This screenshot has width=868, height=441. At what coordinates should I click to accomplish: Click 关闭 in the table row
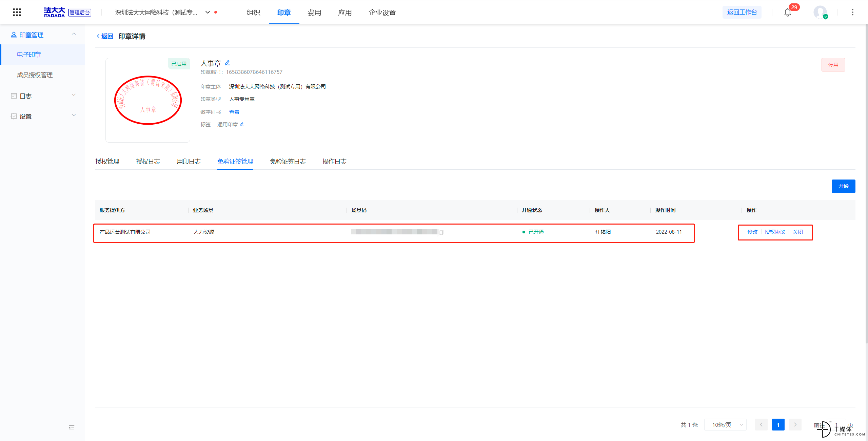click(x=797, y=232)
